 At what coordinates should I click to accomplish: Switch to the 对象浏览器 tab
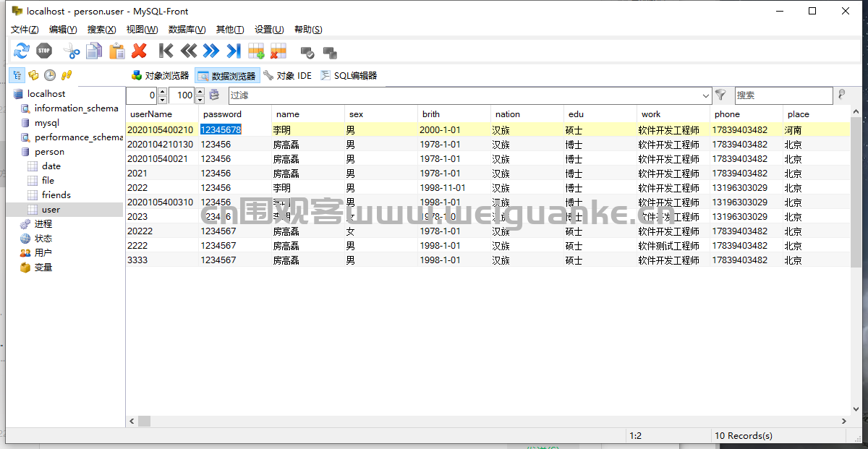point(160,76)
